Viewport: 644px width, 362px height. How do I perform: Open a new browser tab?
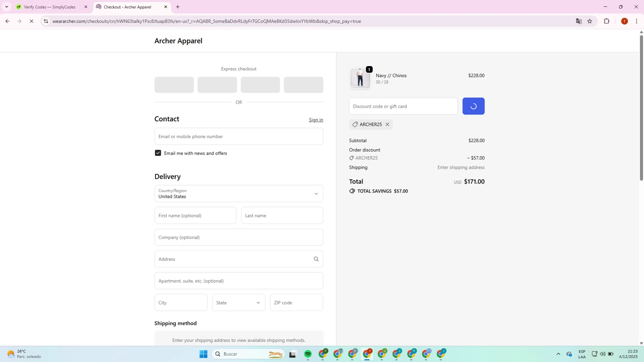[178, 7]
